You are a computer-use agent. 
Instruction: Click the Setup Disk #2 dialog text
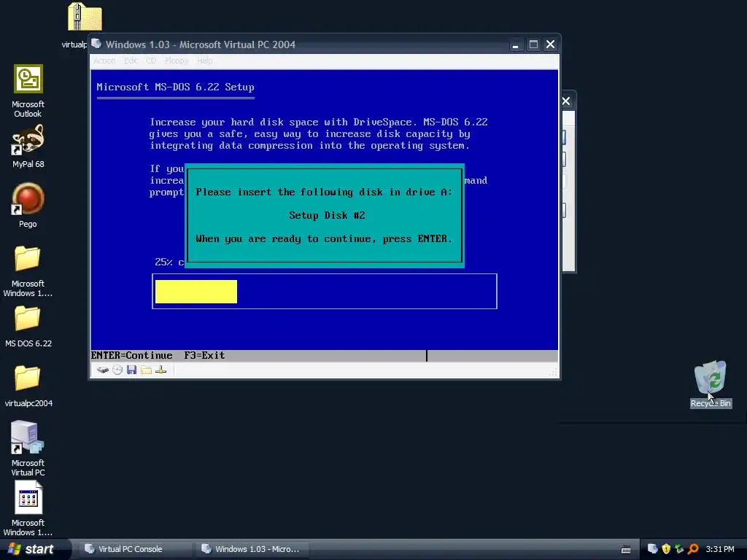click(x=327, y=215)
